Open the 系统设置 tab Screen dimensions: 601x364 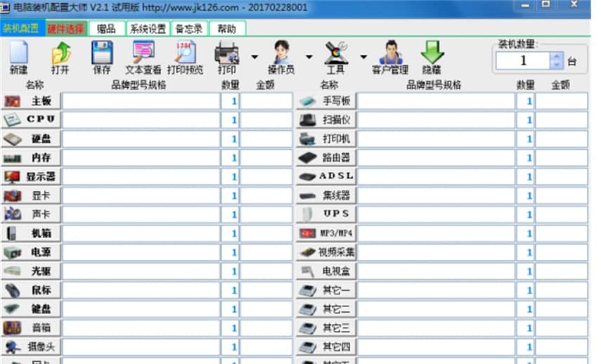pyautogui.click(x=148, y=29)
